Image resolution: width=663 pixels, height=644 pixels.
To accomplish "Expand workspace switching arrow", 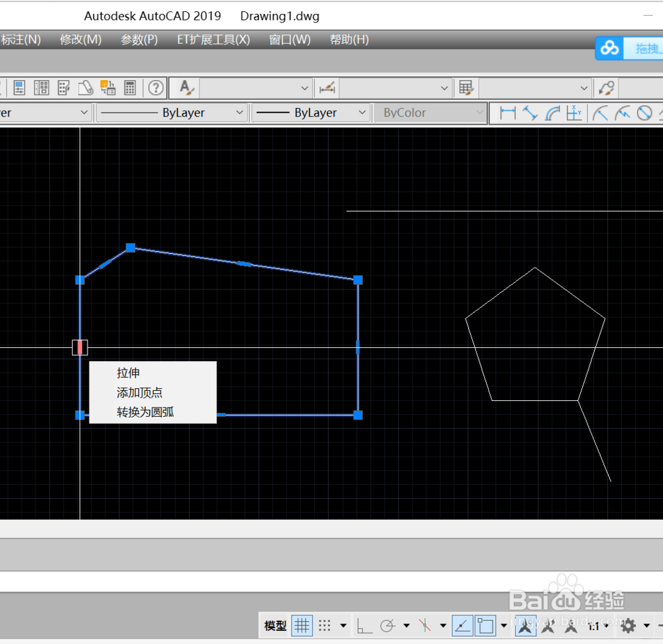I will (646, 625).
